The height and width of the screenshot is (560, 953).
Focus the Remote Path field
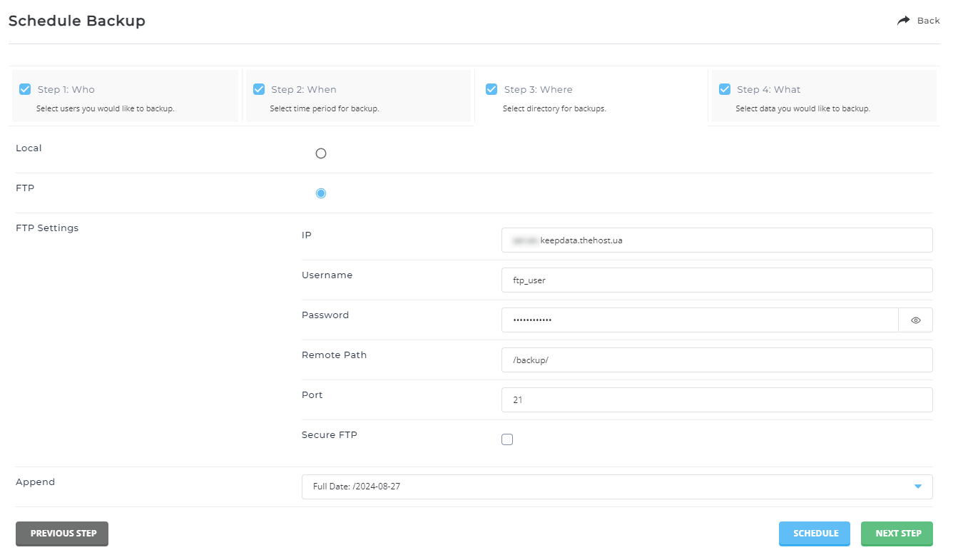click(717, 360)
